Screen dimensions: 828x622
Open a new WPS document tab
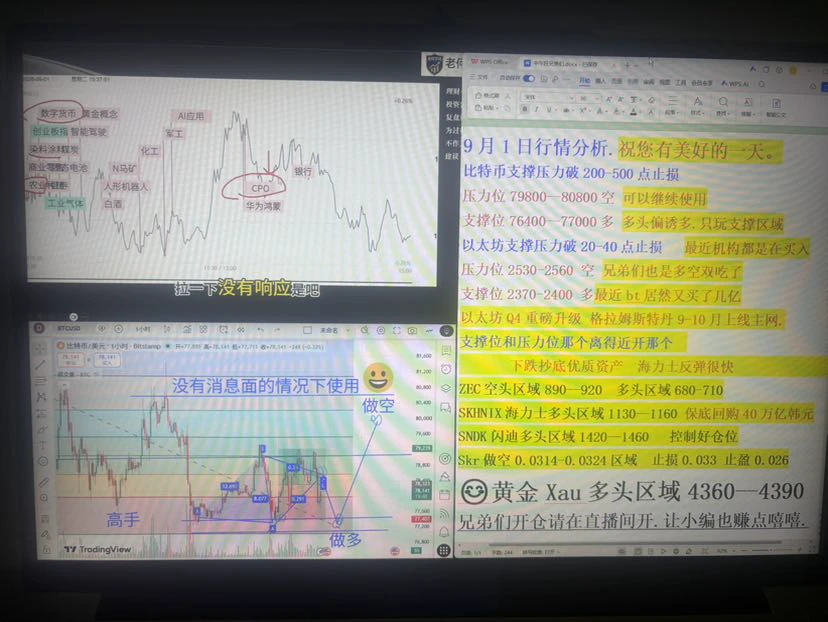627,65
